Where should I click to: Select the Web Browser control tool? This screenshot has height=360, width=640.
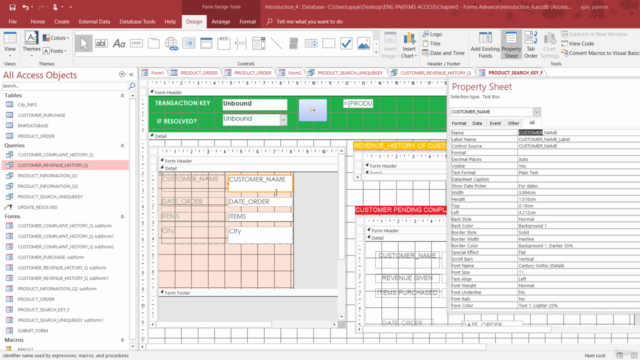tap(189, 43)
